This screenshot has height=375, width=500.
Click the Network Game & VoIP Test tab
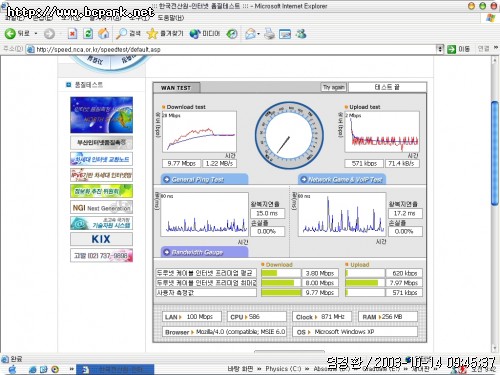point(342,180)
